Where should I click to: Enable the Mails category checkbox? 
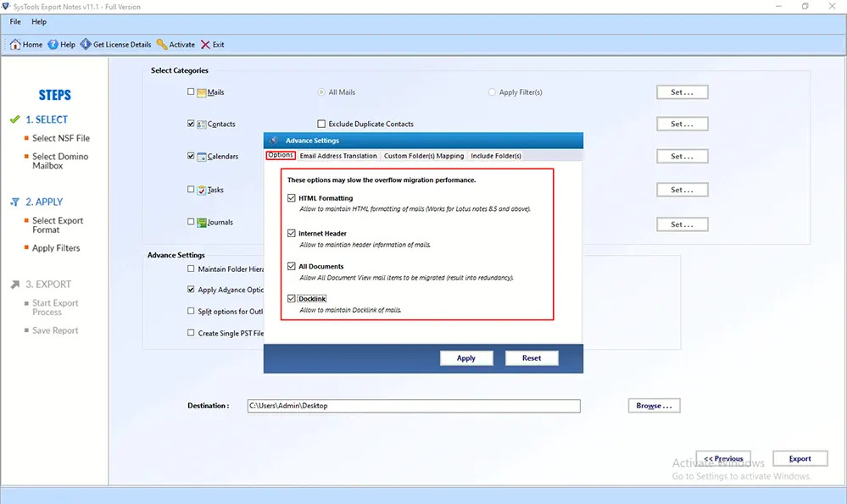click(x=191, y=91)
